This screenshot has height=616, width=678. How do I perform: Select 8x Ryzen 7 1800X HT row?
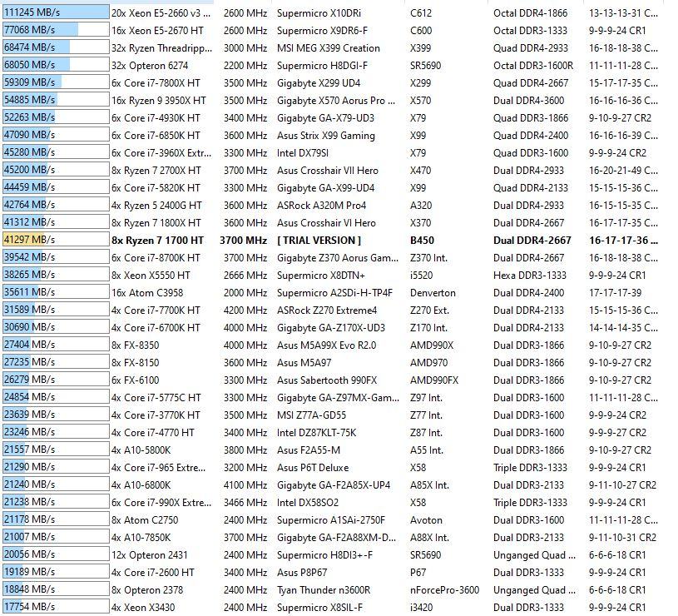click(330, 223)
